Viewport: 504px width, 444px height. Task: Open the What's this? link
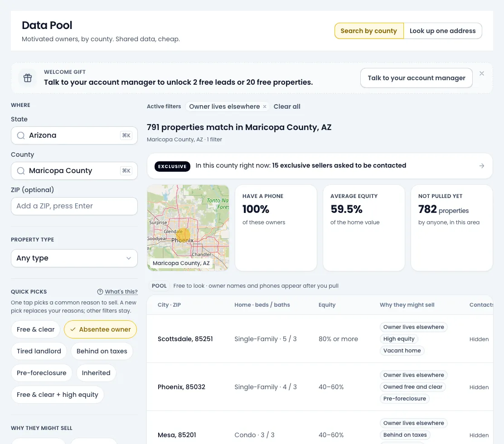point(121,292)
